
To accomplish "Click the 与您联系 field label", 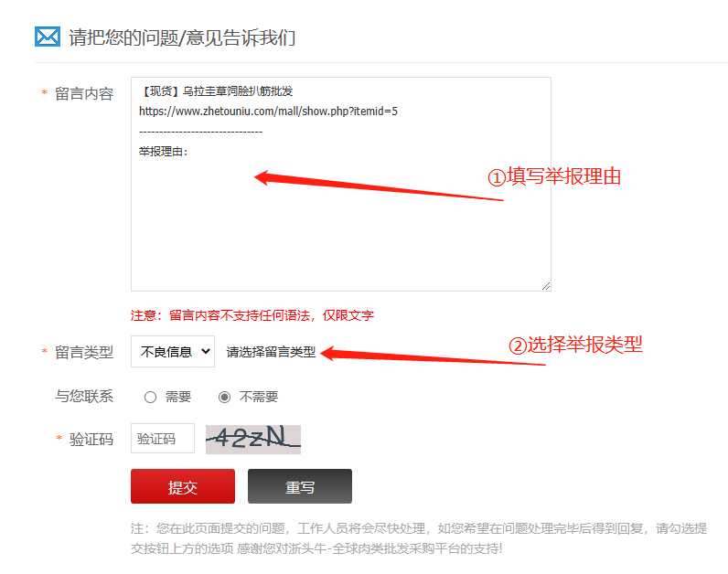I will 84,397.
